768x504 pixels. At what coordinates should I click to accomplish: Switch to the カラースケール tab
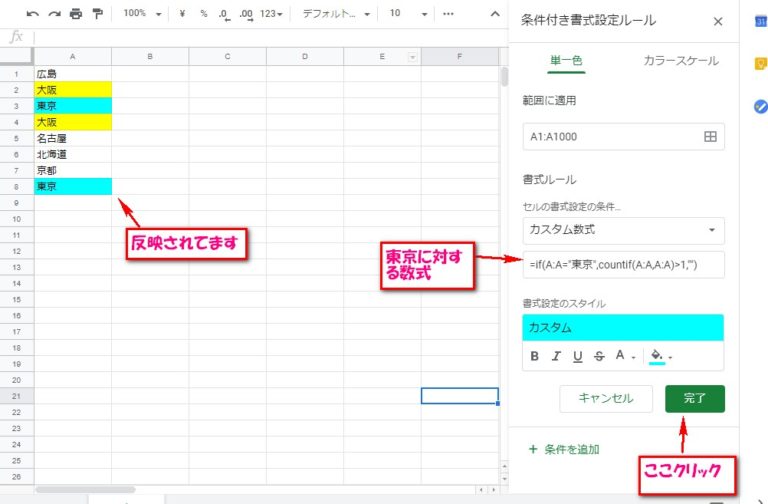click(681, 61)
